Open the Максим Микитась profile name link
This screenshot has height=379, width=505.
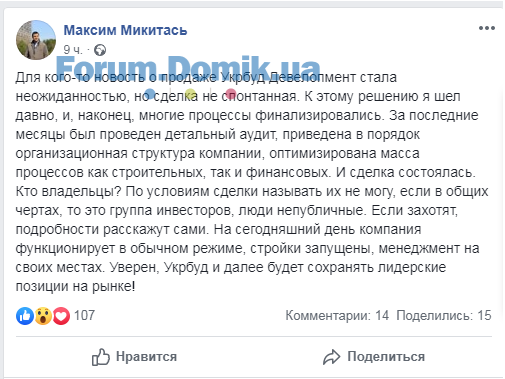click(125, 30)
